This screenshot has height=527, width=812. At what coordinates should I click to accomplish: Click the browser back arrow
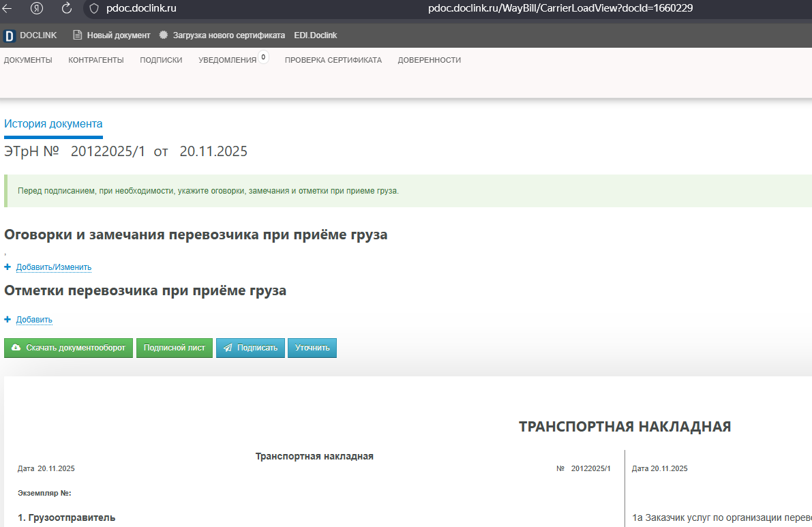[x=7, y=8]
